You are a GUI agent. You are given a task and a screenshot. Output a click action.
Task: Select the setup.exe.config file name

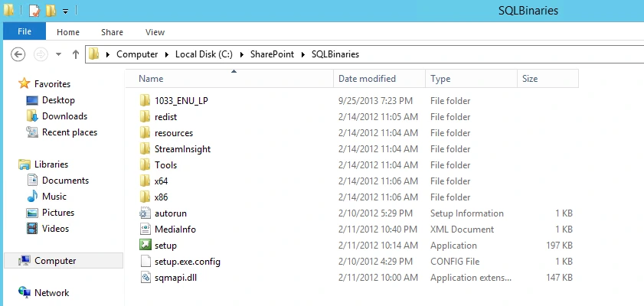click(x=188, y=262)
